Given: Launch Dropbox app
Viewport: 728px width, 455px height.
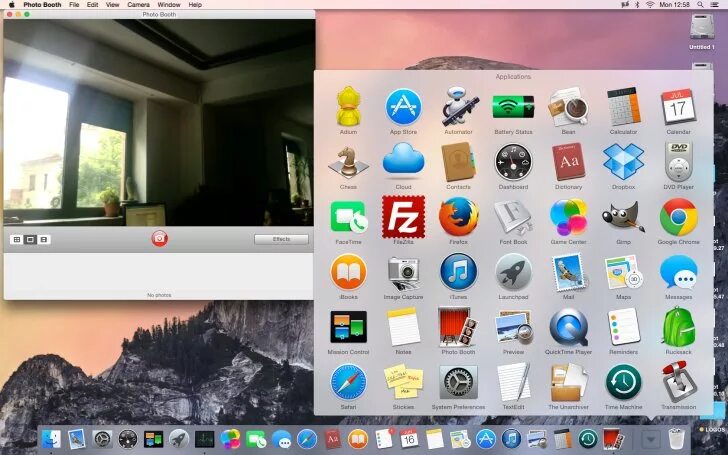Looking at the screenshot, I should pyautogui.click(x=623, y=162).
